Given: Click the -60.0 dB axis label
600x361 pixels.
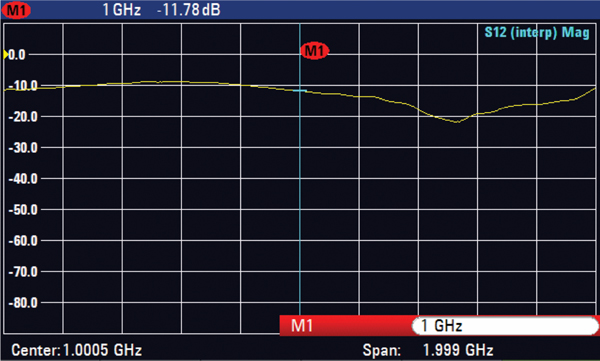Looking at the screenshot, I should (23, 241).
